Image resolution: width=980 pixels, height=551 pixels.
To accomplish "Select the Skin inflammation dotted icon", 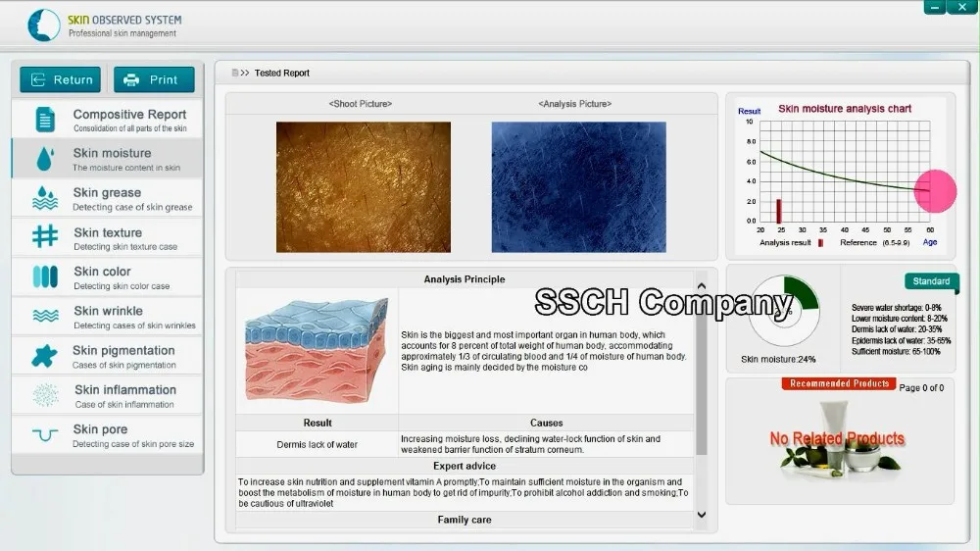I will pyautogui.click(x=45, y=395).
